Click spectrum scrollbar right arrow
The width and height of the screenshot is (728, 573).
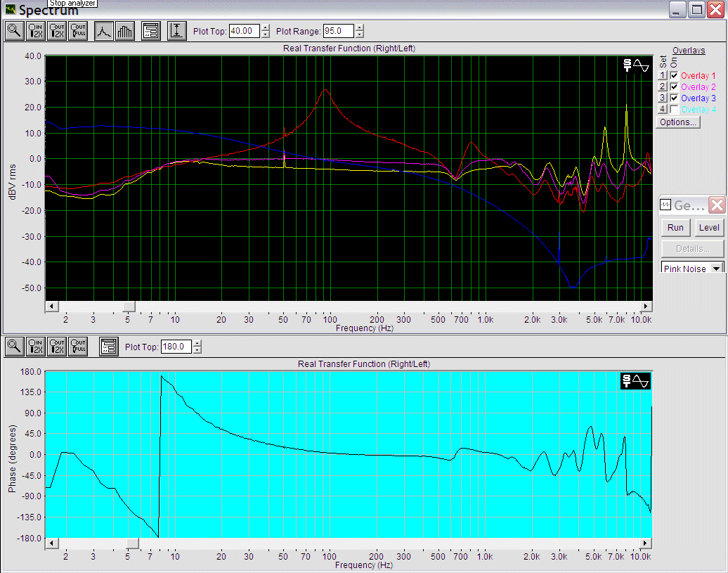pyautogui.click(x=645, y=306)
